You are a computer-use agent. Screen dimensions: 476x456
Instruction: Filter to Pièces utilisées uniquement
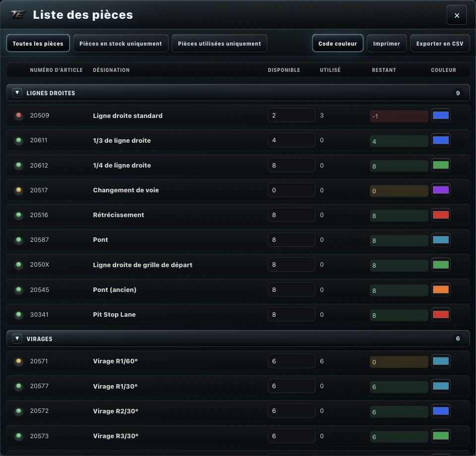point(220,44)
